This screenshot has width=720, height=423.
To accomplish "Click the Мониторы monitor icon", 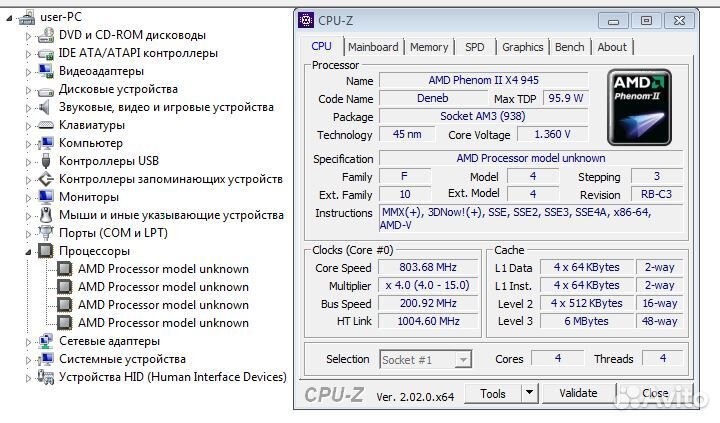I will (x=45, y=197).
